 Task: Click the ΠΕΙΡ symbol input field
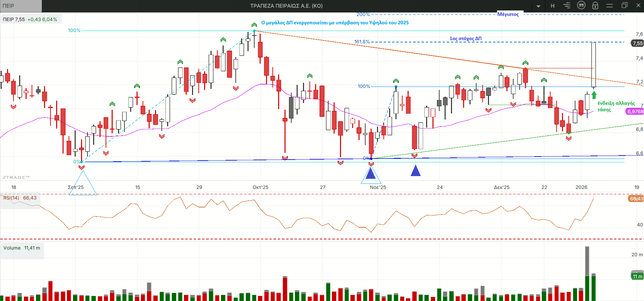coord(21,6)
